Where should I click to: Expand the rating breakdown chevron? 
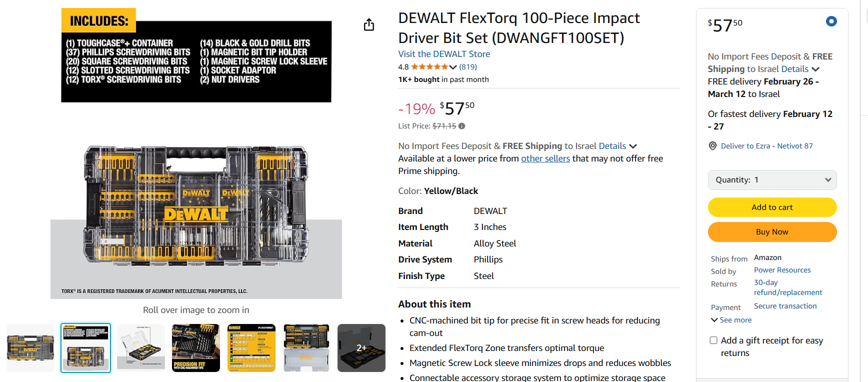pos(453,67)
